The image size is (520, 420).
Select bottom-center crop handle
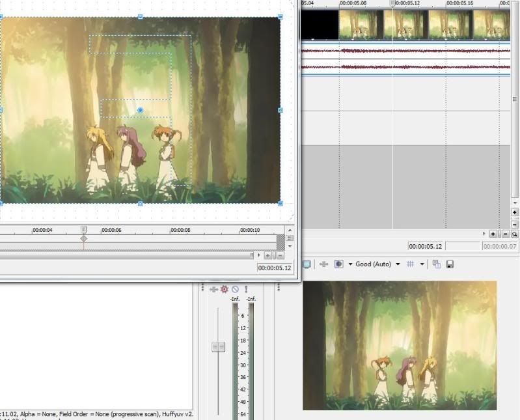click(x=141, y=203)
